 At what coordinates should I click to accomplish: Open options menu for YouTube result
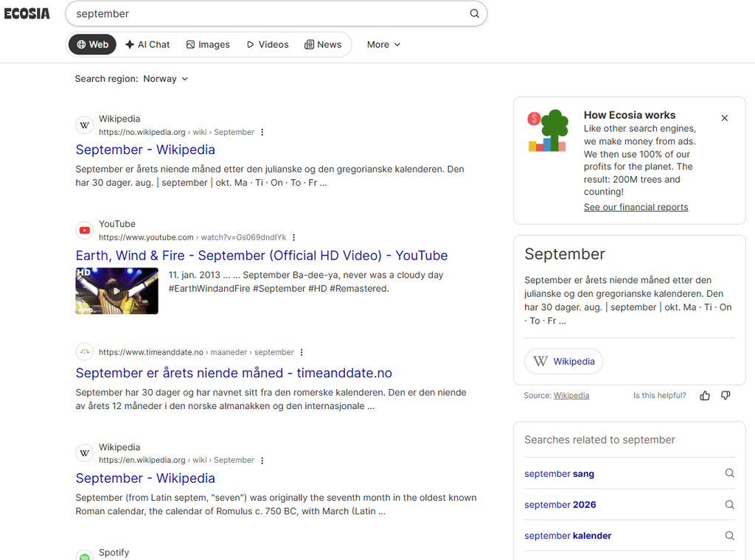point(293,237)
